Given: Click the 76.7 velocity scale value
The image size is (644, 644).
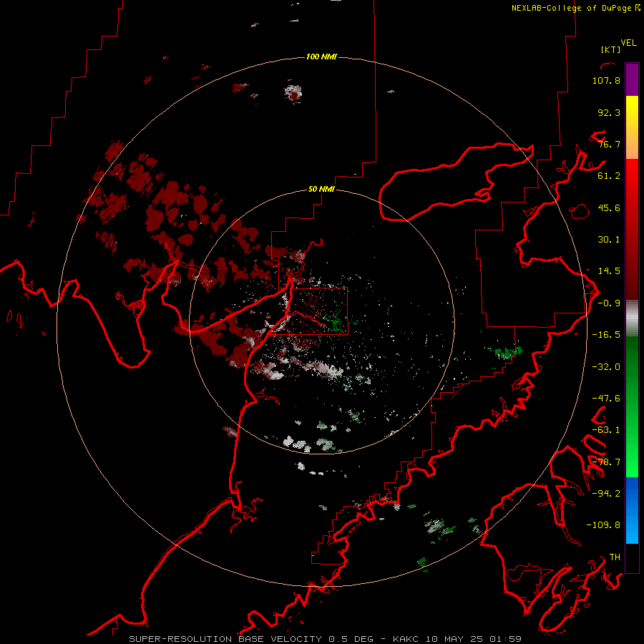Looking at the screenshot, I should coord(609,144).
